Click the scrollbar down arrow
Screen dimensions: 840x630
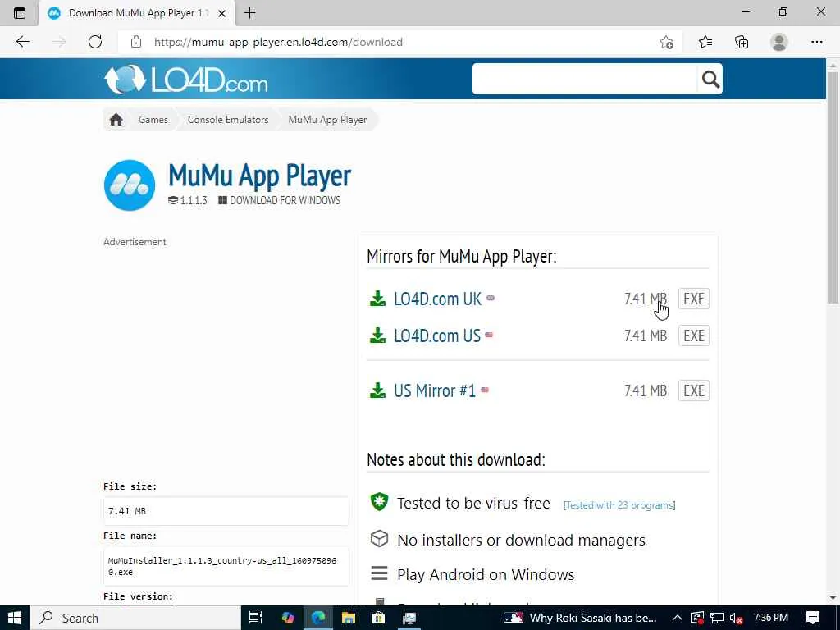(833, 598)
